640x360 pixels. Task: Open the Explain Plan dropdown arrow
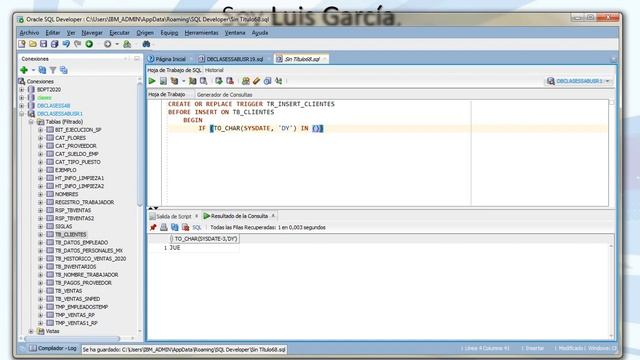[x=183, y=81]
